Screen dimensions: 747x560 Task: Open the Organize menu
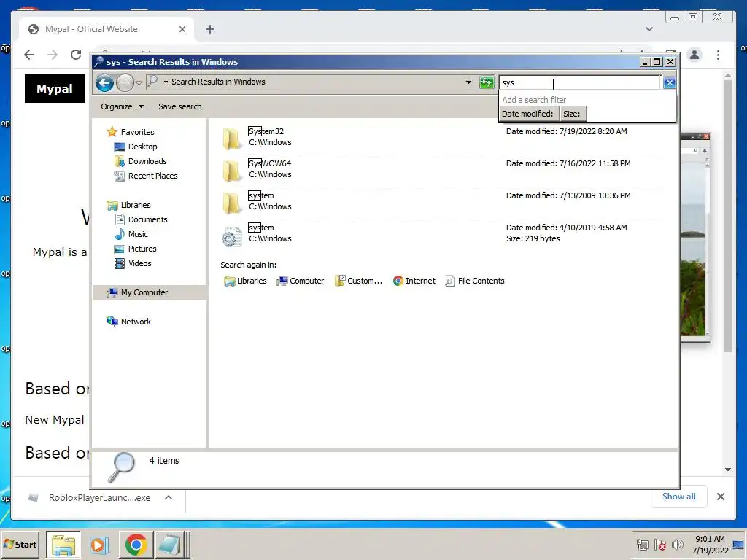tap(122, 106)
